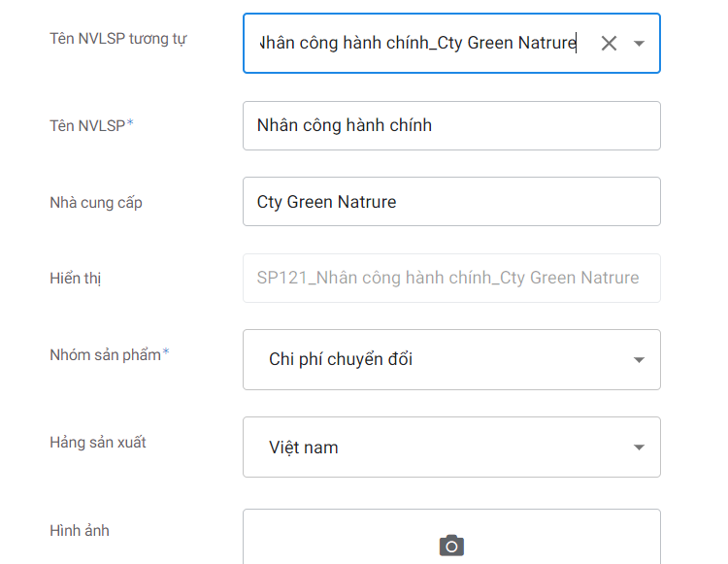Click the required asterisk beside Nhóm sản phẩm
Viewport: 728px width, 564px height.
click(x=166, y=353)
